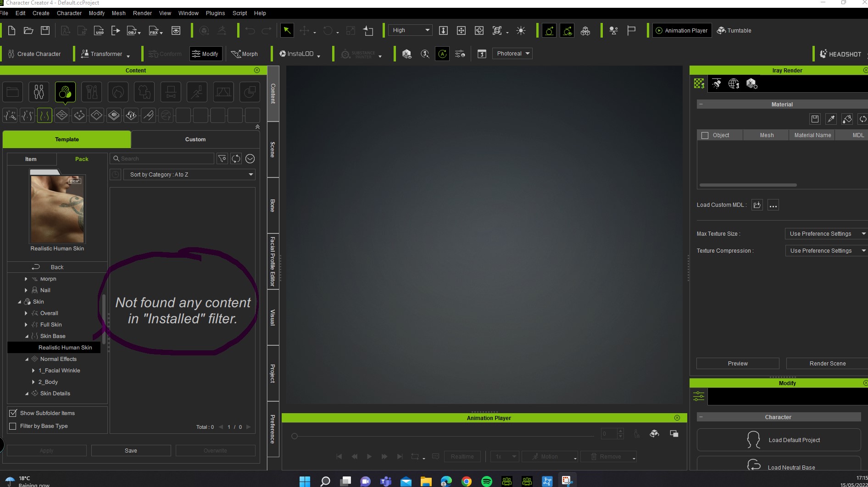868x487 pixels.
Task: Select the Skin content category icon
Action: point(65,92)
